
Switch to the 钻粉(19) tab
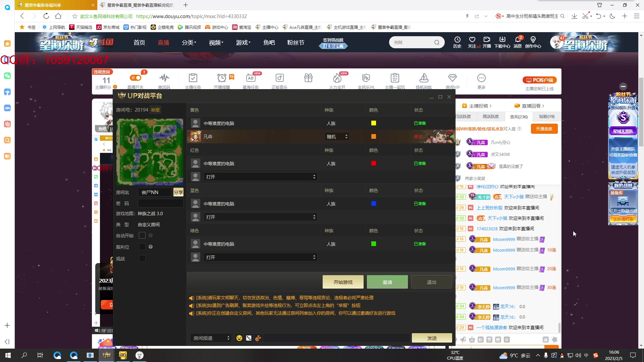[x=547, y=117]
